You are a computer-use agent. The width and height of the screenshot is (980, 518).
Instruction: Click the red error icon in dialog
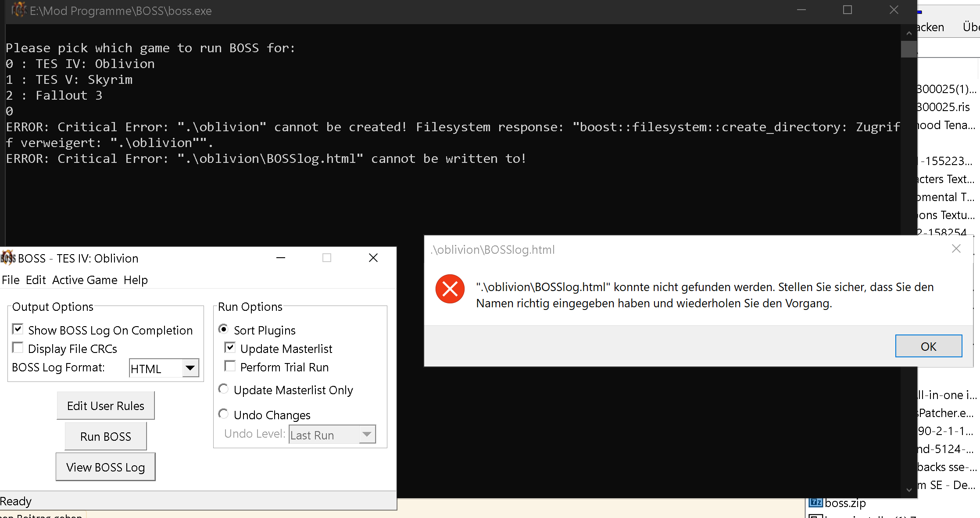[450, 289]
